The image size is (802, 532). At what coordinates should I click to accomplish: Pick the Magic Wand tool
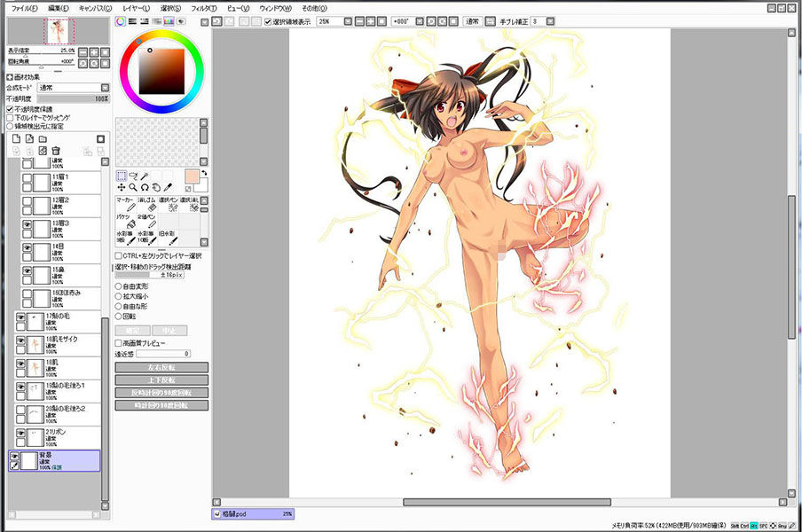pyautogui.click(x=145, y=176)
